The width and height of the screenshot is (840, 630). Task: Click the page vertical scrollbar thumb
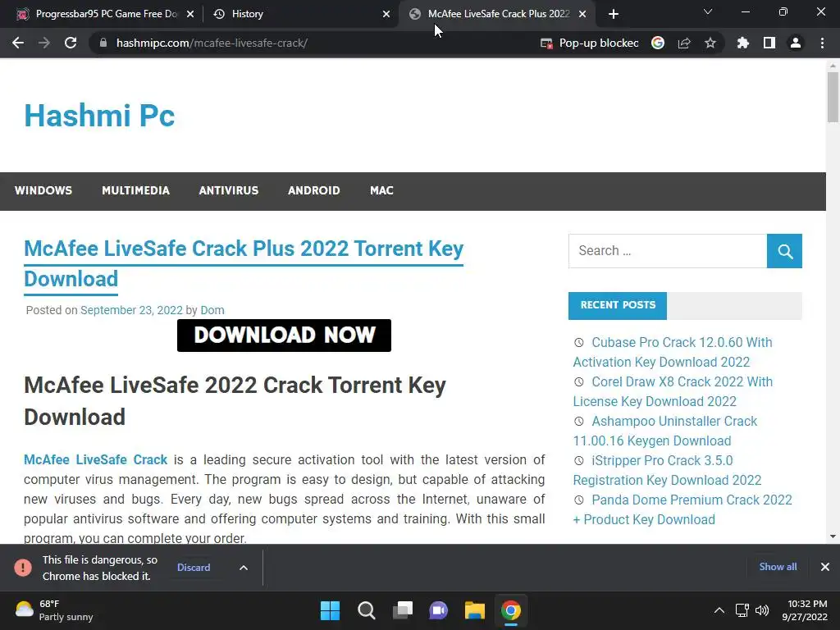[833, 98]
